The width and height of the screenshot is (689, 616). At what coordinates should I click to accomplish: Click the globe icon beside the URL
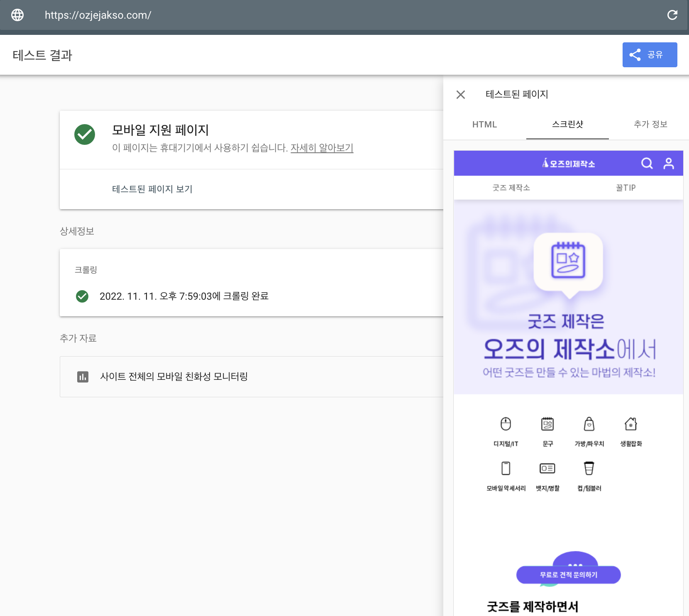click(x=17, y=15)
